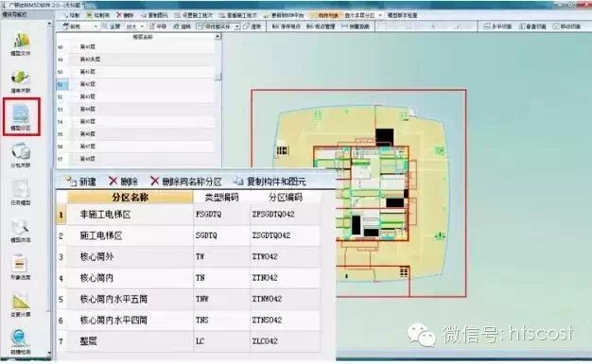Click the 新建 toolbar button
The height and width of the screenshot is (364, 592).
tap(81, 182)
